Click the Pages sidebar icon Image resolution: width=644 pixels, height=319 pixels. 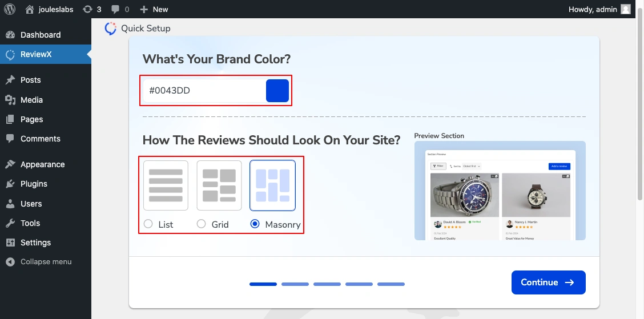(10, 119)
